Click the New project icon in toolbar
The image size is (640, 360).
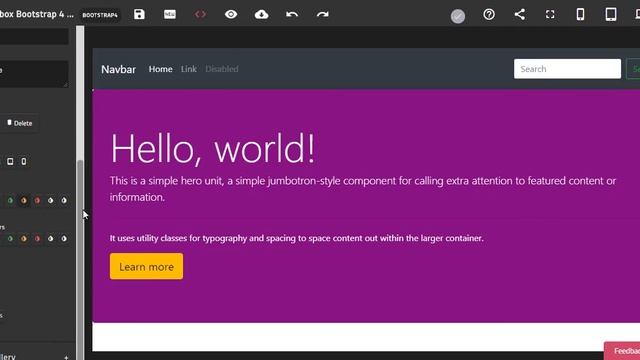170,14
